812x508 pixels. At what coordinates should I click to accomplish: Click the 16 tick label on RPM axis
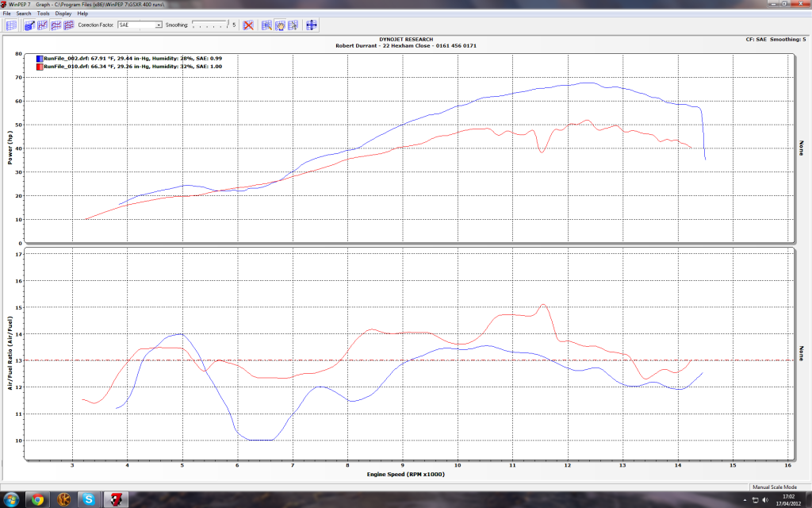point(787,465)
